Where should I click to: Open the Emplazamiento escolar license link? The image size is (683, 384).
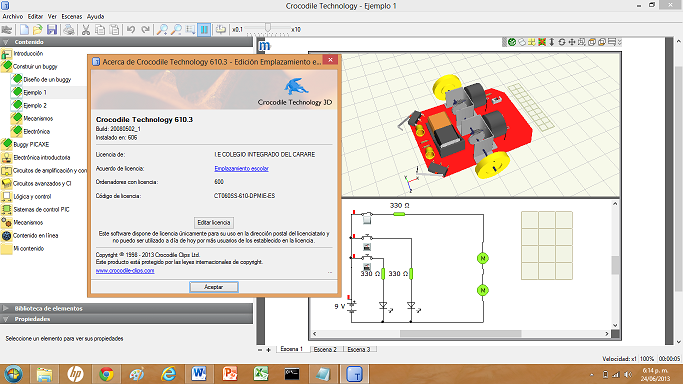241,168
